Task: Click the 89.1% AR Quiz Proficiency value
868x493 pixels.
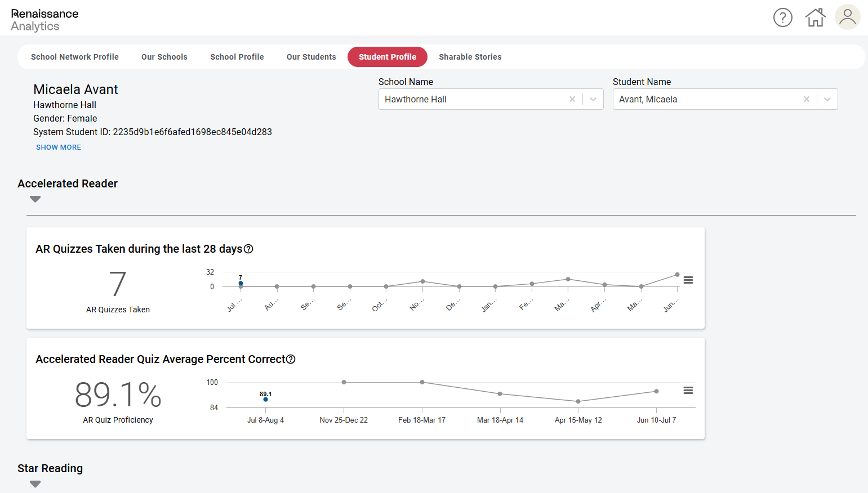Action: (x=118, y=395)
